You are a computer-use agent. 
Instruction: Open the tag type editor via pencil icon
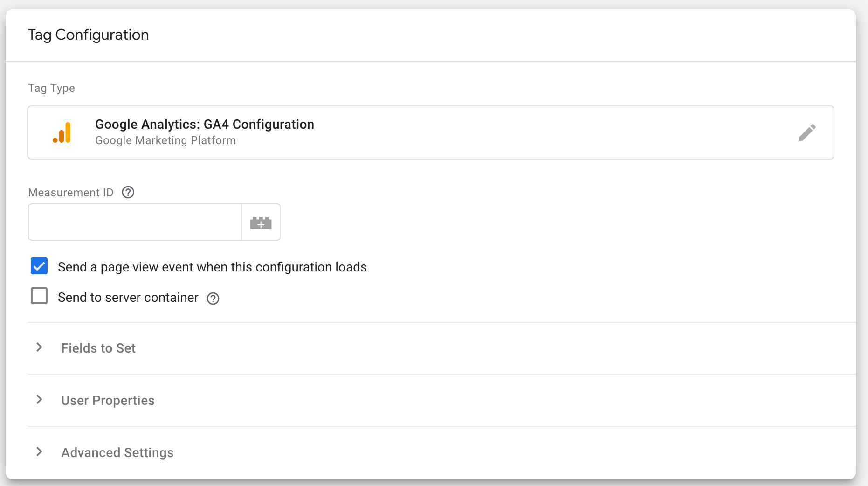(x=807, y=132)
